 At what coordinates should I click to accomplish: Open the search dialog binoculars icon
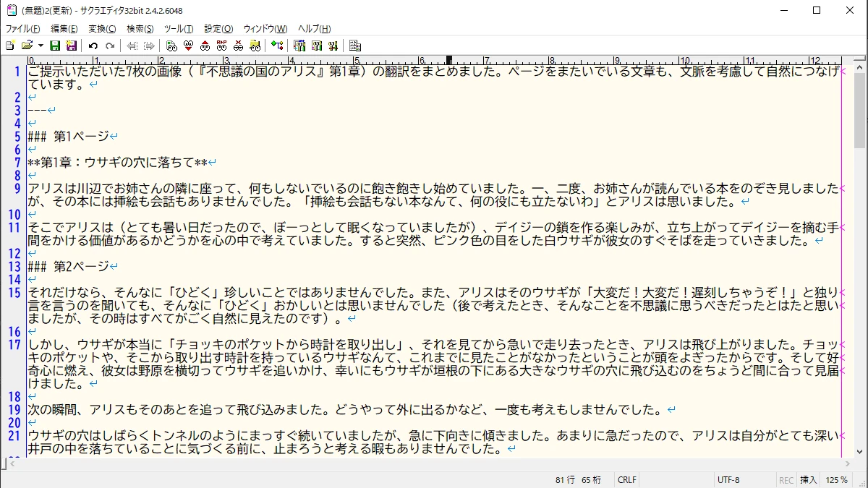171,46
